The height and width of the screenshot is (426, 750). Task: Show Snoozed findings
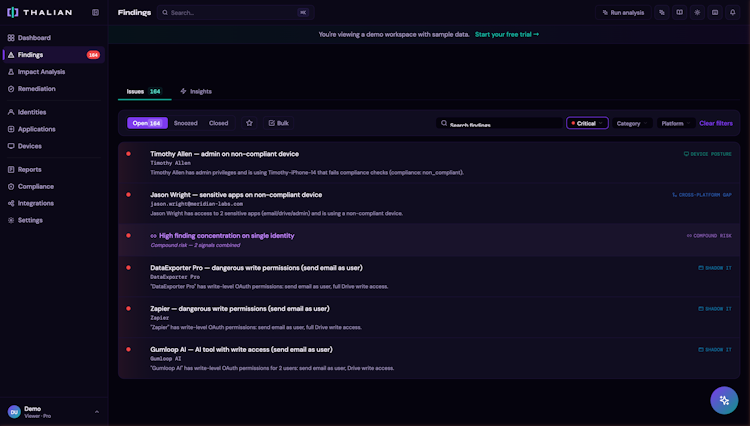coord(186,123)
